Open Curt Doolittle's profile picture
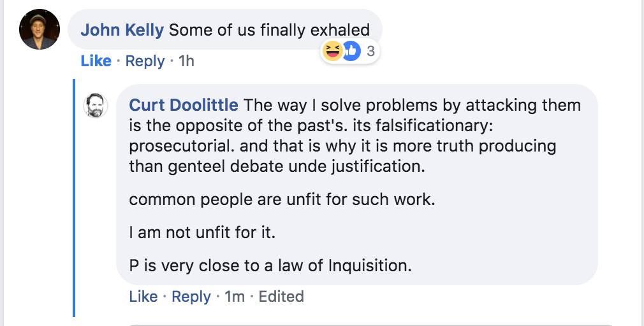The height and width of the screenshot is (326, 644). point(96,104)
